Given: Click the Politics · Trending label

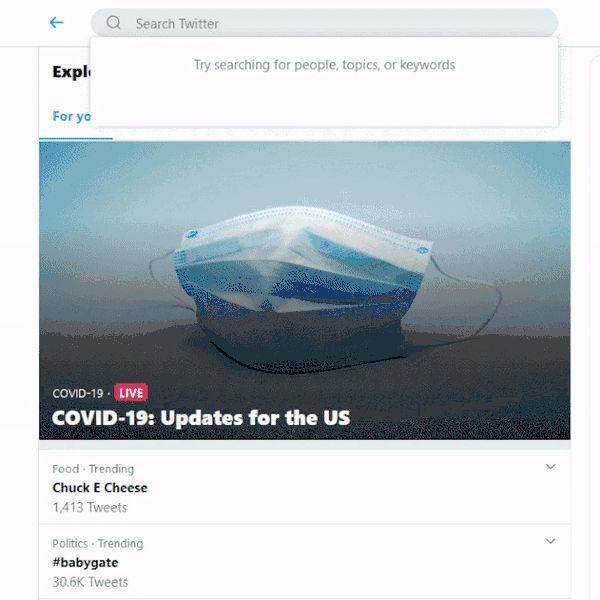Looking at the screenshot, I should click(x=98, y=543).
